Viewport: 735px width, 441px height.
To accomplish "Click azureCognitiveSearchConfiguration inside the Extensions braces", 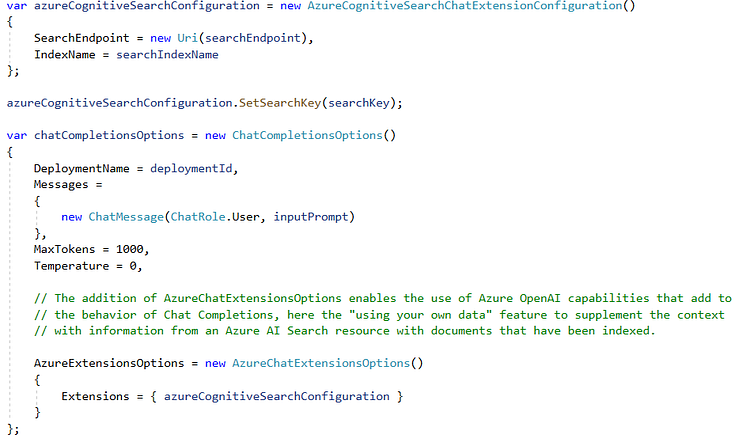I will [277, 396].
